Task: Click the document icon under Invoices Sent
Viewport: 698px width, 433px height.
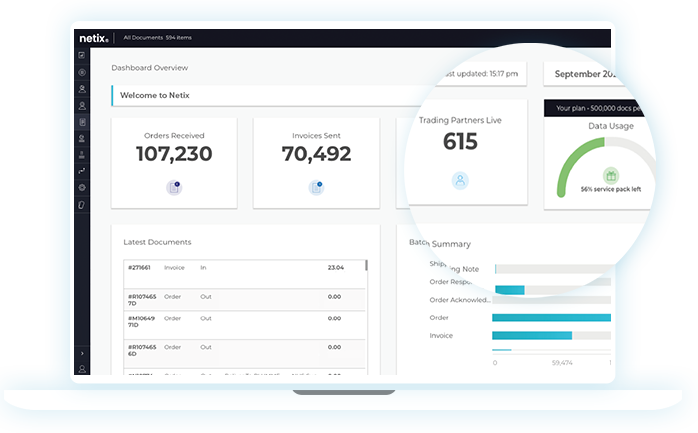Action: (x=317, y=187)
